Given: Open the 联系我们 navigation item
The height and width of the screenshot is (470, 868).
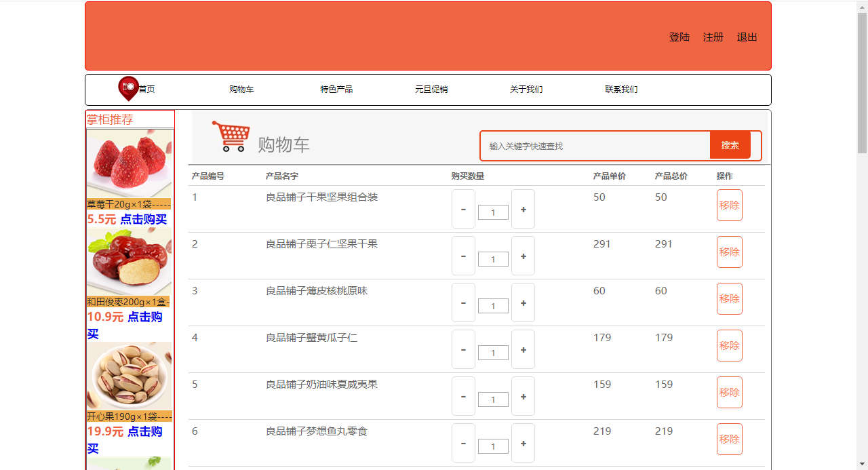Looking at the screenshot, I should pos(621,90).
